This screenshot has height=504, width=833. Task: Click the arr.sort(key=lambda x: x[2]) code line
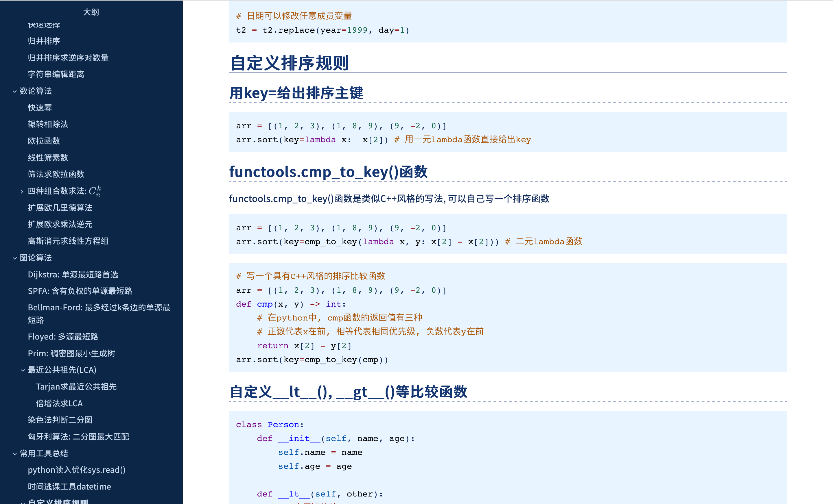pos(384,140)
